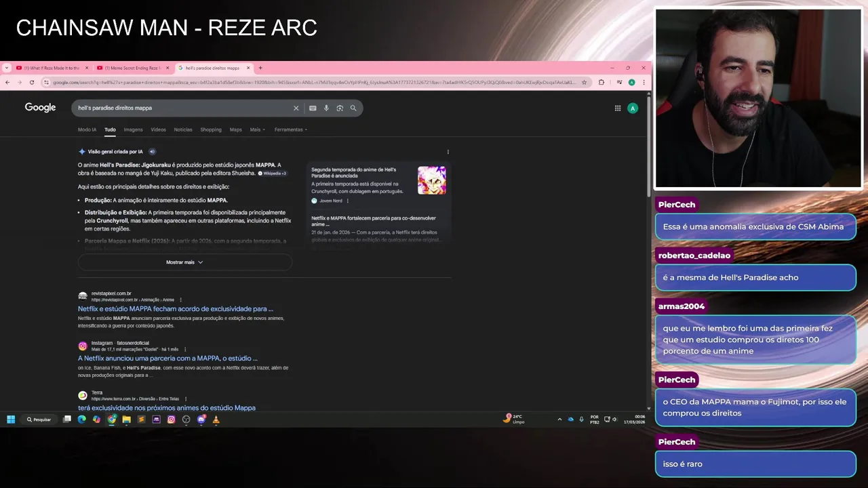The image size is (868, 488).
Task: Open the Google apps grid
Action: click(x=618, y=108)
